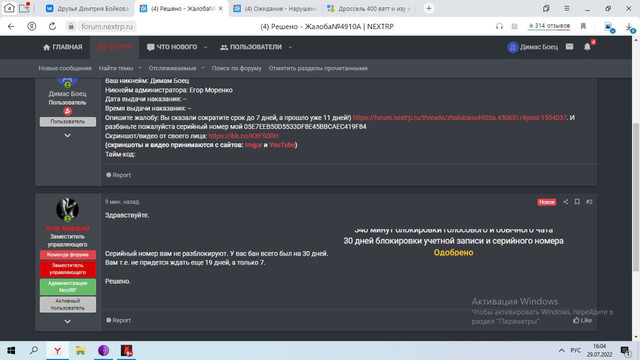Expand the ЧТО НОВОГО dropdown arrow
Viewport: 640px width, 360px height.
click(206, 47)
